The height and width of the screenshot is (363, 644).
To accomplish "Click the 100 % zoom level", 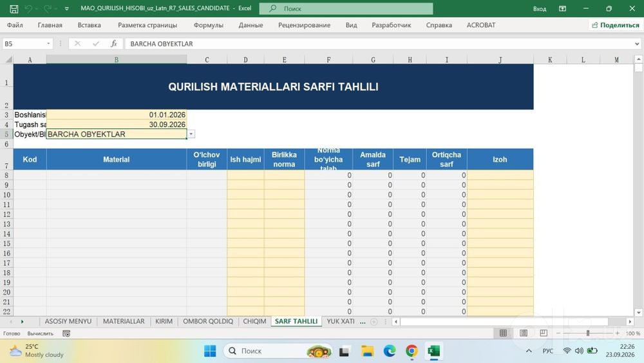I will 633,333.
